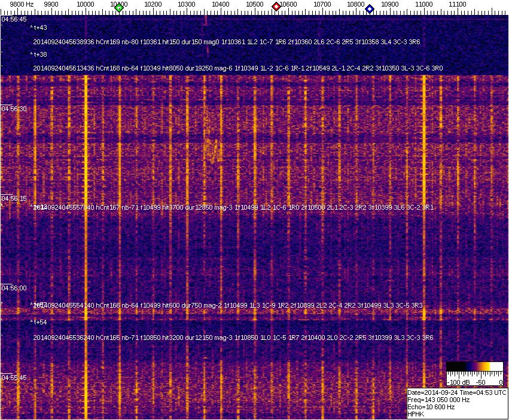Image resolution: width=509 pixels, height=420 pixels.
Task: Click the 04:55:45 time label
Action: coord(14,378)
